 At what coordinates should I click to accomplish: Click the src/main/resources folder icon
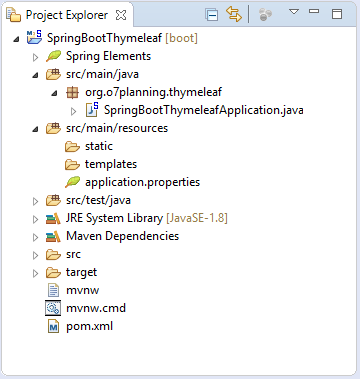(53, 128)
